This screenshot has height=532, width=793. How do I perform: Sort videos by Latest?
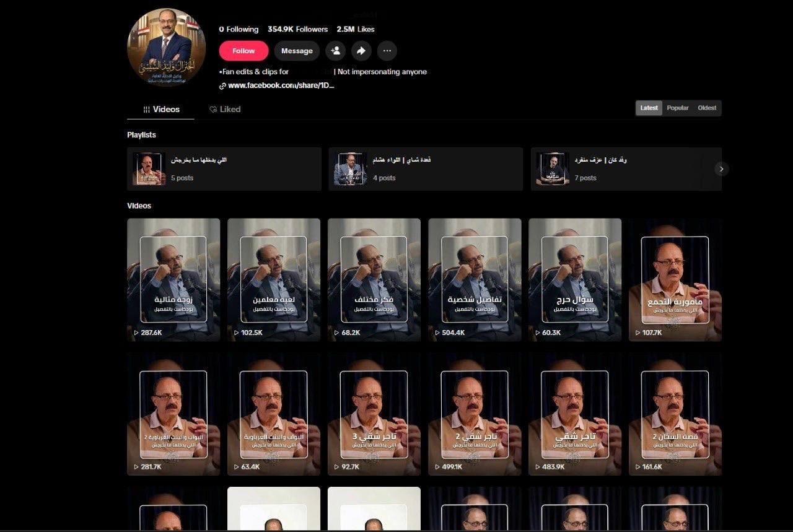pyautogui.click(x=649, y=108)
